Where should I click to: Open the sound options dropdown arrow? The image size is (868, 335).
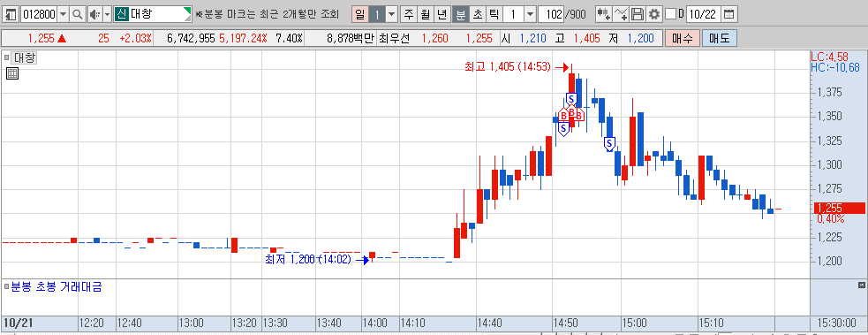[107, 14]
